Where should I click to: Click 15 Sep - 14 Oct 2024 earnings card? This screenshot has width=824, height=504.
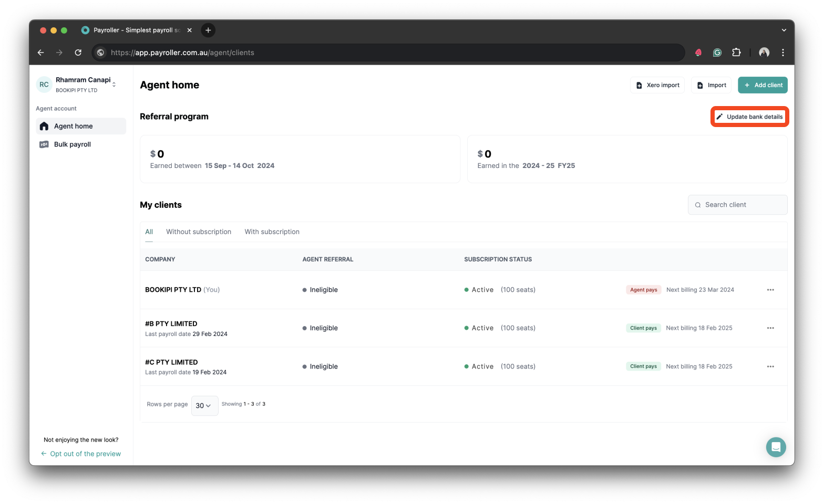coord(300,159)
